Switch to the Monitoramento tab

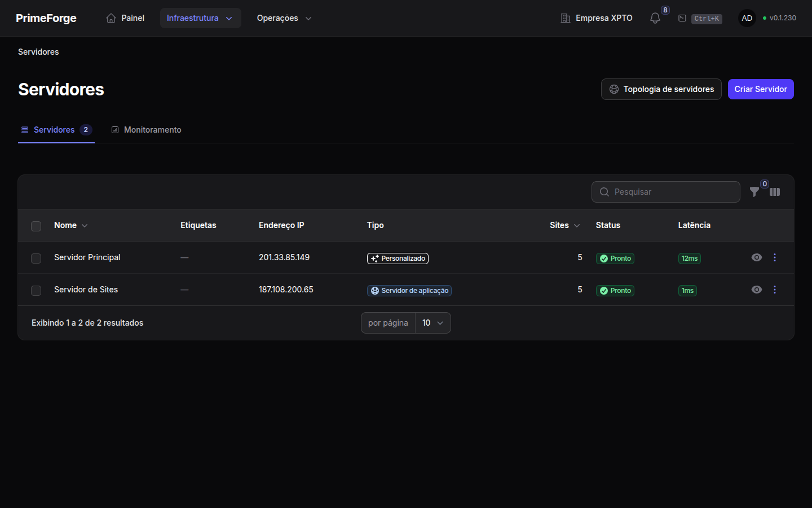click(146, 130)
